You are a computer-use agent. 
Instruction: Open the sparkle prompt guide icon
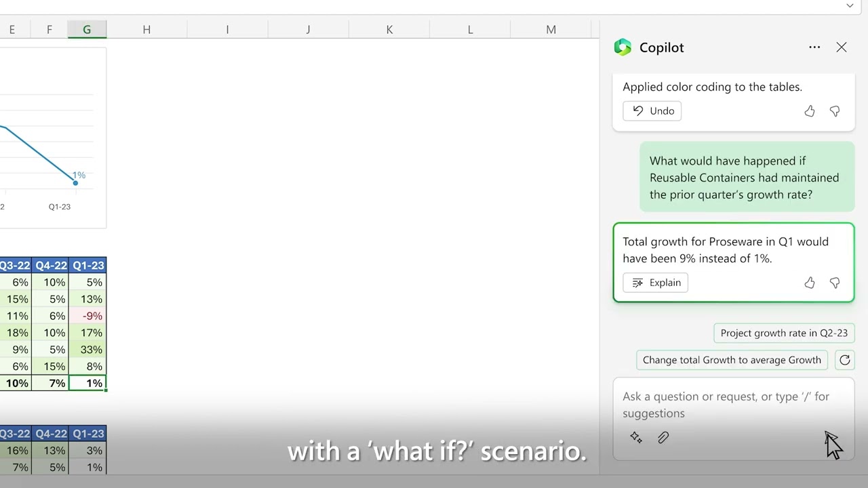tap(636, 438)
